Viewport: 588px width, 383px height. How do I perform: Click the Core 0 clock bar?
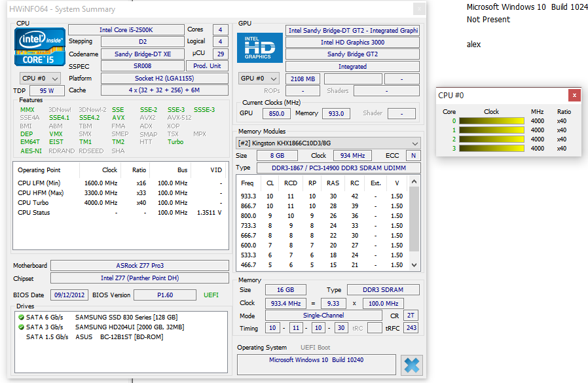click(x=492, y=120)
